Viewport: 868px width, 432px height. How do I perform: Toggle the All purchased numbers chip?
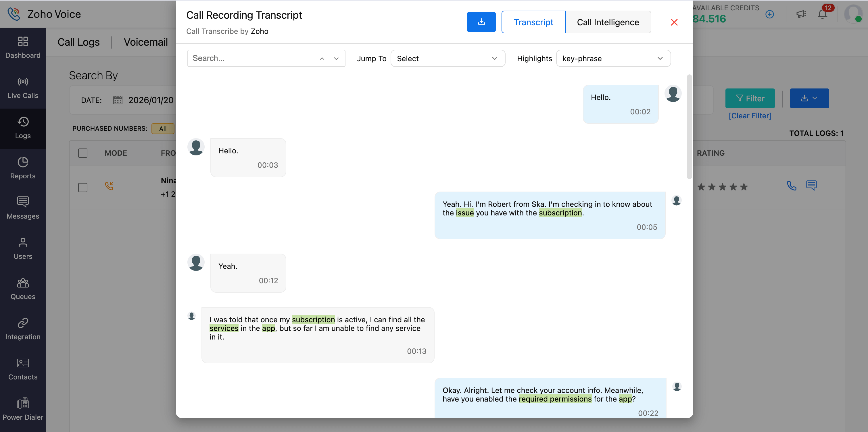click(163, 129)
